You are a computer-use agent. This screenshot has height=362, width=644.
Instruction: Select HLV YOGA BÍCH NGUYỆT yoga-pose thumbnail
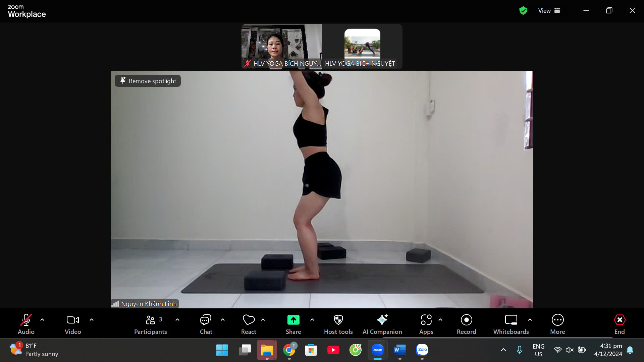pos(362,44)
